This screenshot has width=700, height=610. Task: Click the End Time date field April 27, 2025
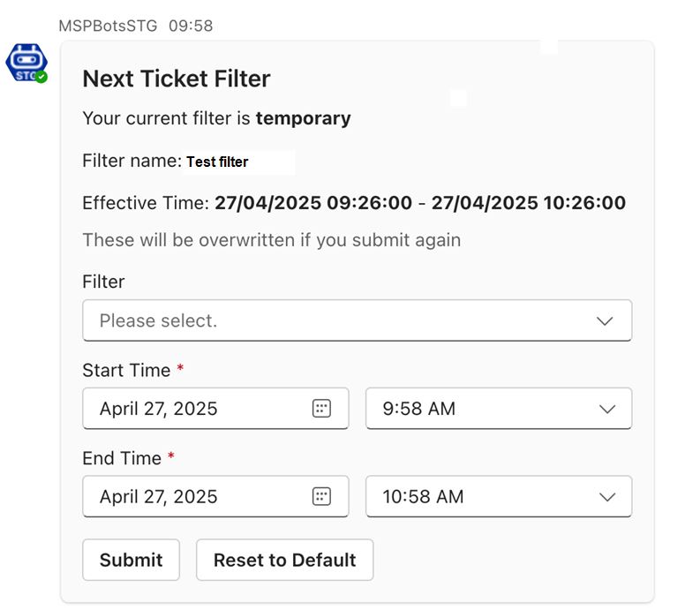(x=194, y=497)
